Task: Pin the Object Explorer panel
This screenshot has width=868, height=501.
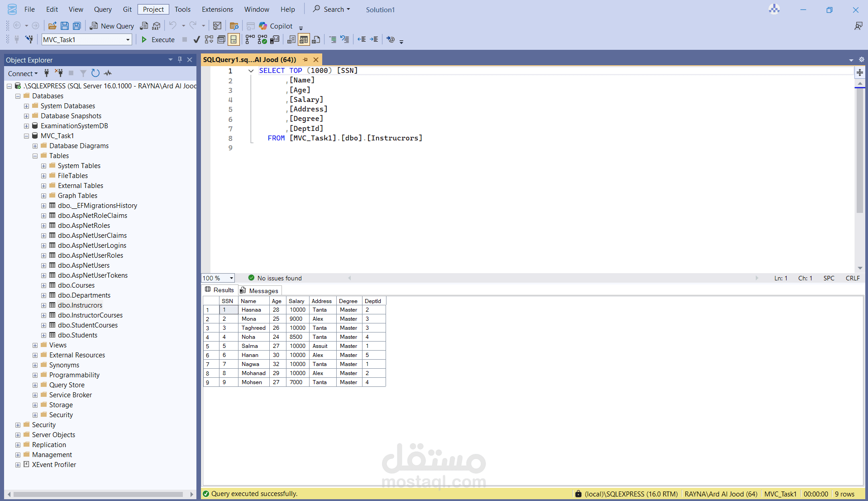Action: click(x=180, y=60)
